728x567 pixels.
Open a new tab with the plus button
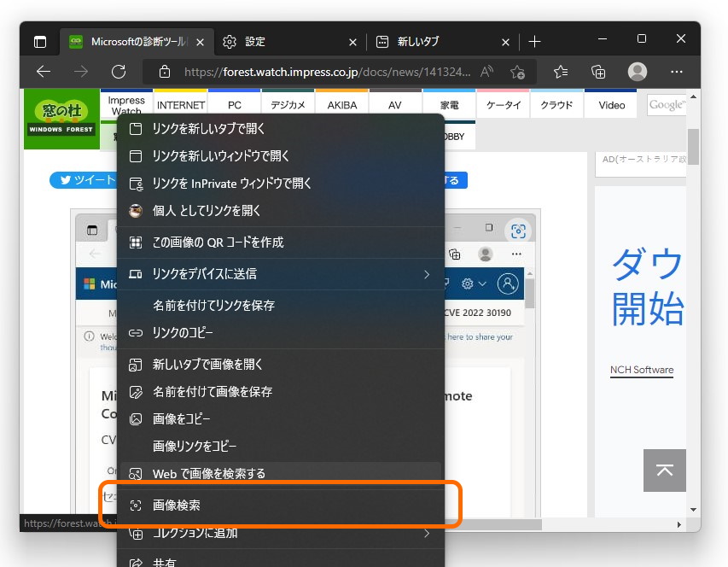[x=534, y=40]
